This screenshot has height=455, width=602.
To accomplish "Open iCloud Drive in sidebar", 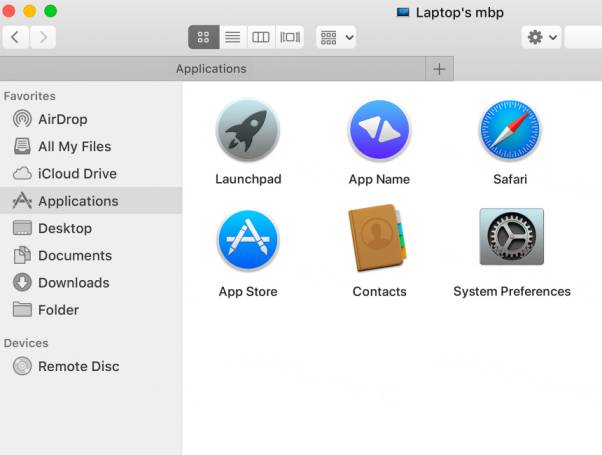I will pyautogui.click(x=76, y=173).
